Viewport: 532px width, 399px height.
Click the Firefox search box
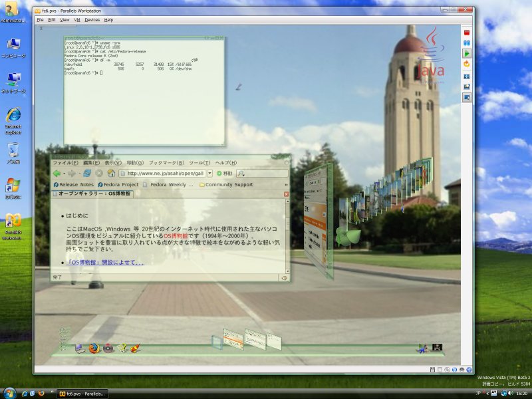(262, 174)
